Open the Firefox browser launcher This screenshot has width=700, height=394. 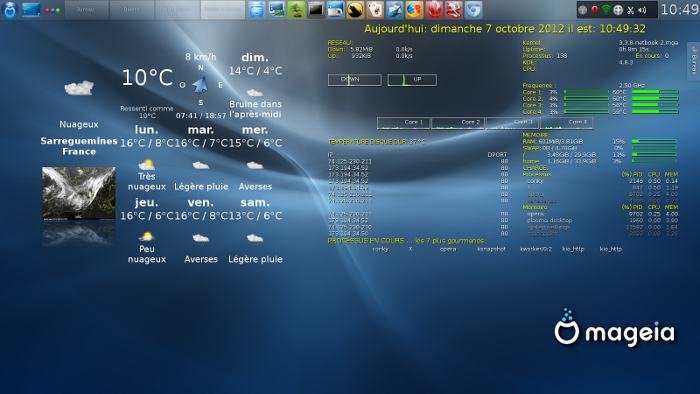click(x=414, y=10)
